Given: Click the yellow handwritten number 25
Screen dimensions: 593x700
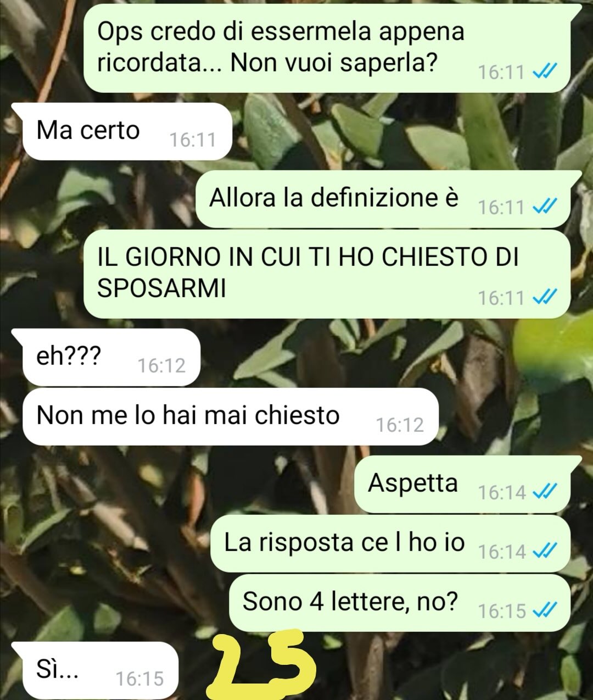Looking at the screenshot, I should [x=261, y=663].
